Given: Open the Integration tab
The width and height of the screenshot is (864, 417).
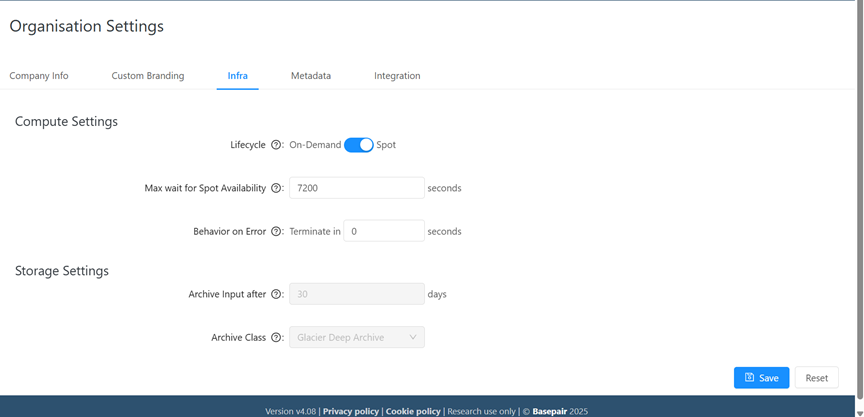Looking at the screenshot, I should (397, 76).
